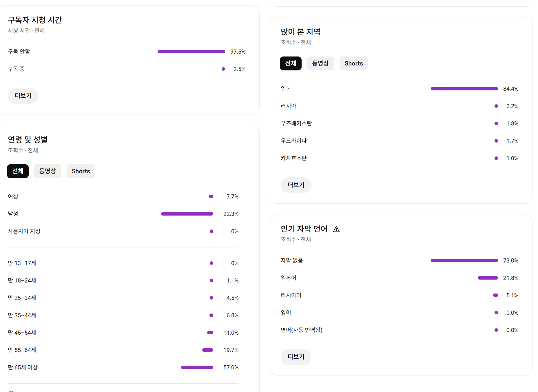The image size is (538, 392).
Task: Click the 일본어 21.8% bar
Action: click(x=488, y=278)
